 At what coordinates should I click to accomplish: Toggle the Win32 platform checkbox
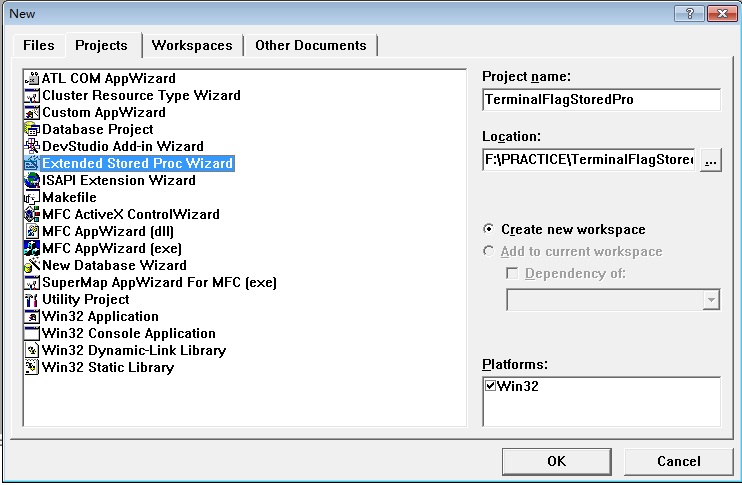click(x=490, y=386)
